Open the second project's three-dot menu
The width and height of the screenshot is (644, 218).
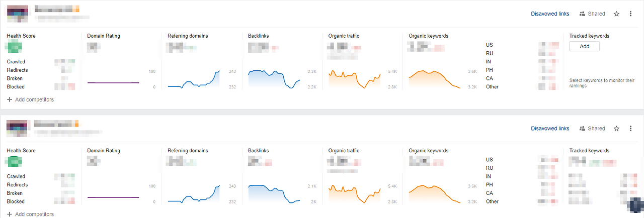[630, 129]
